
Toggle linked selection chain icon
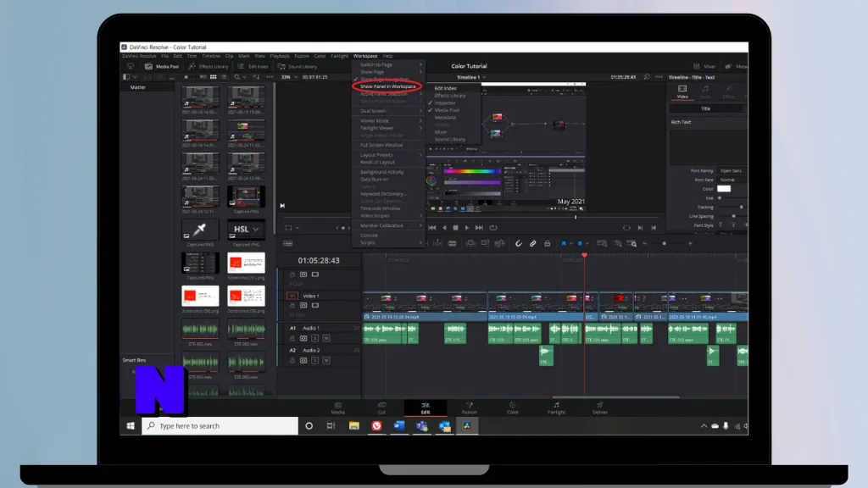pyautogui.click(x=532, y=243)
